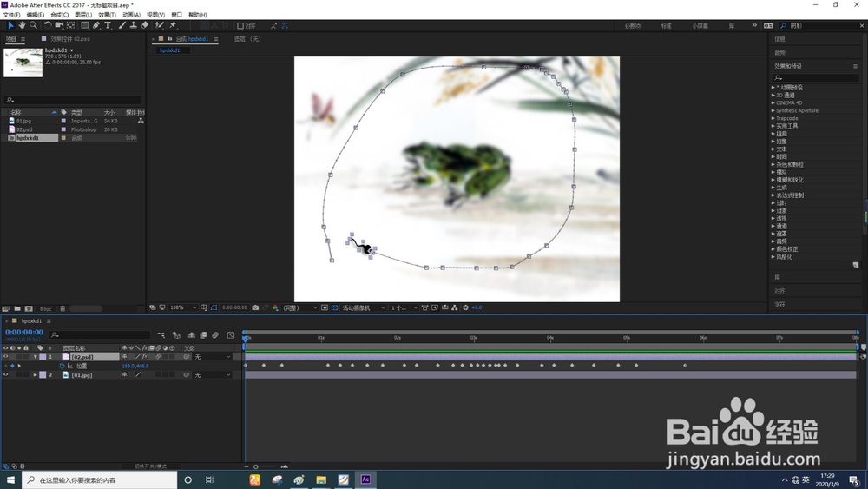Click show channel RGB icon in viewer
The width and height of the screenshot is (868, 489).
(275, 307)
